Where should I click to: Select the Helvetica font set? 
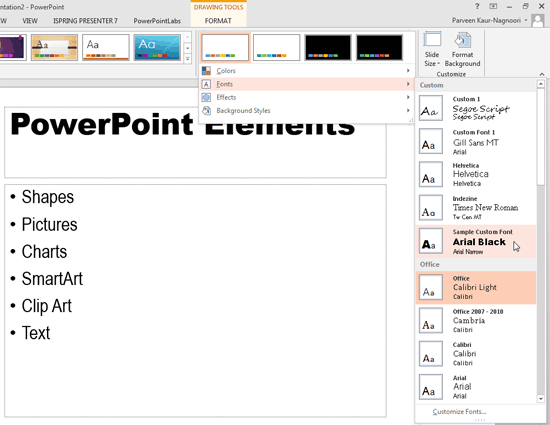pos(476,174)
